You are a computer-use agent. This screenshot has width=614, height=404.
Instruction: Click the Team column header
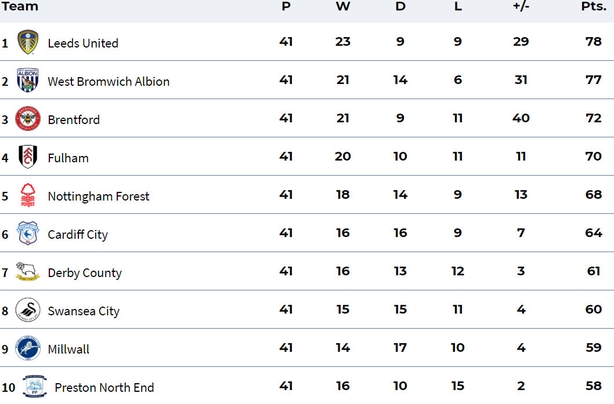[20, 6]
